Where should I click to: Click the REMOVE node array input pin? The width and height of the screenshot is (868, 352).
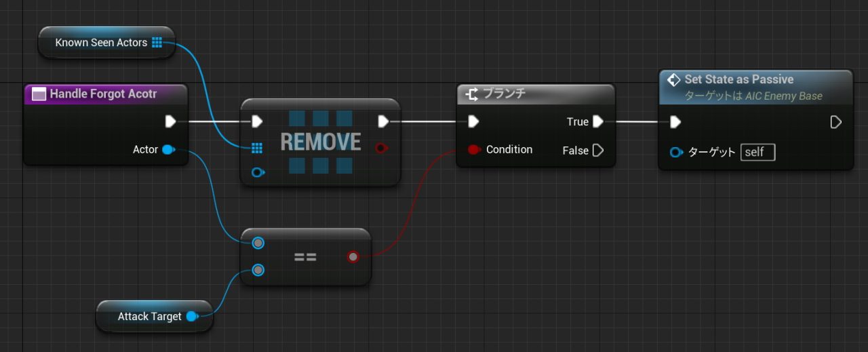click(x=257, y=148)
